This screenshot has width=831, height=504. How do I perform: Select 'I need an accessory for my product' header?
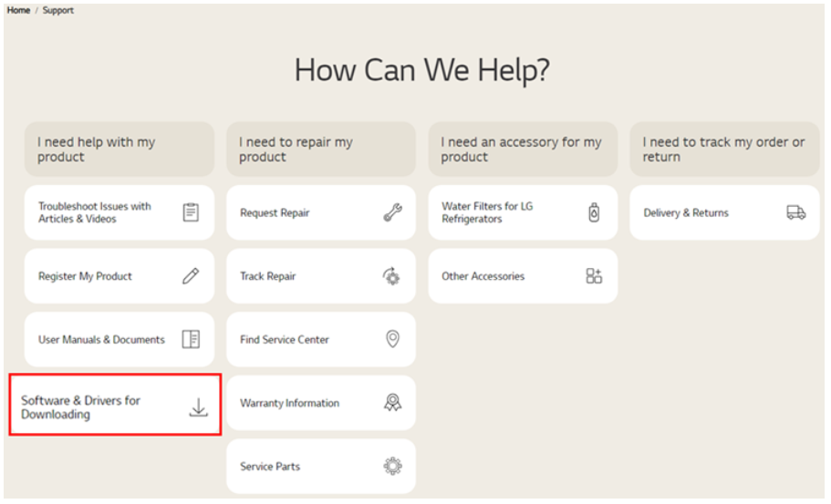(x=523, y=149)
